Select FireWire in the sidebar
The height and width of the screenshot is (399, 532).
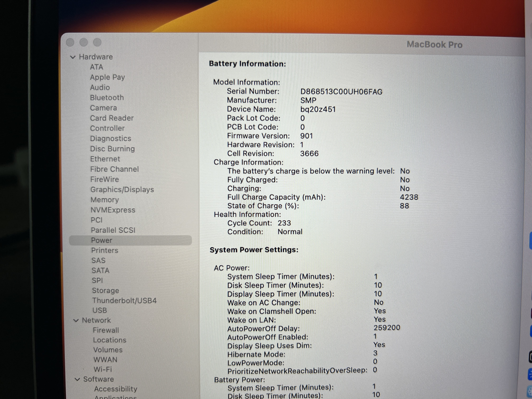(105, 179)
